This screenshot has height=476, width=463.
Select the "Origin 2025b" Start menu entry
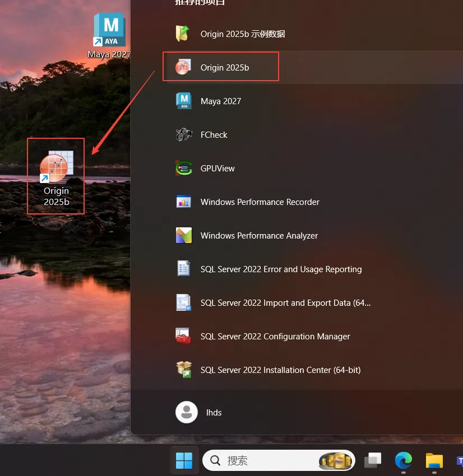point(315,67)
